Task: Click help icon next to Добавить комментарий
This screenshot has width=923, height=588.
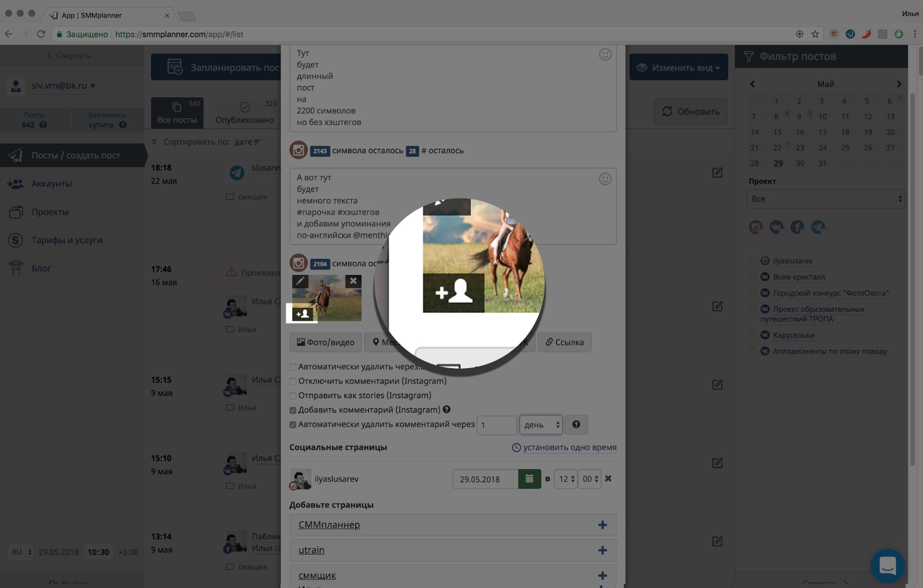Action: click(x=446, y=409)
